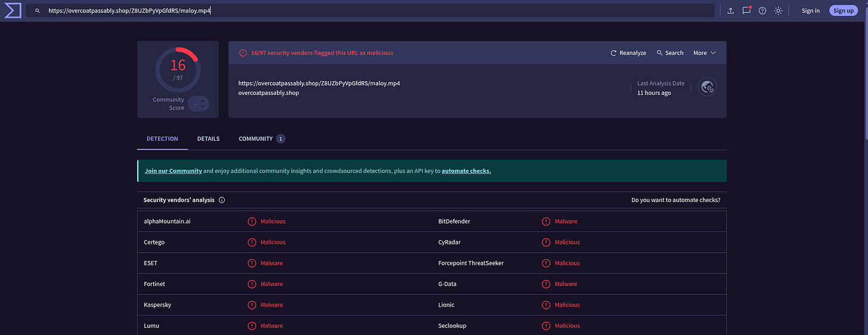Vote down on the Community Score
The image size is (868, 335).
click(203, 107)
